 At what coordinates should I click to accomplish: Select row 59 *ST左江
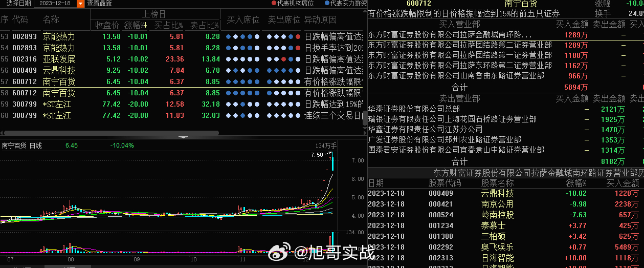click(182, 104)
